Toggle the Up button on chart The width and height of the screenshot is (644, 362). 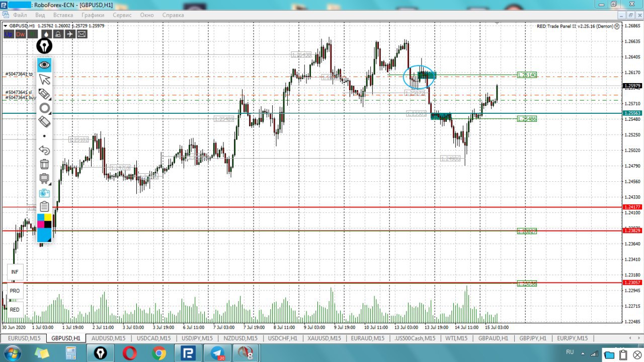point(8,34)
